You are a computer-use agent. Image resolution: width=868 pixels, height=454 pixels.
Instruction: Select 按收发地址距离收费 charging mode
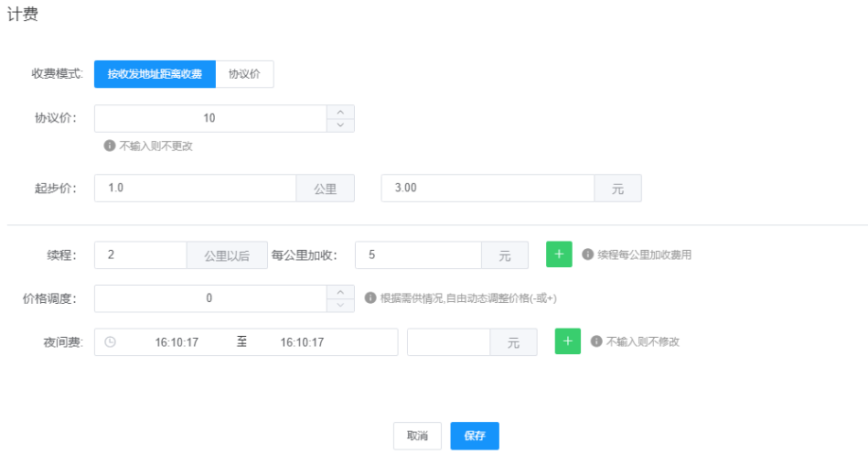tap(155, 74)
